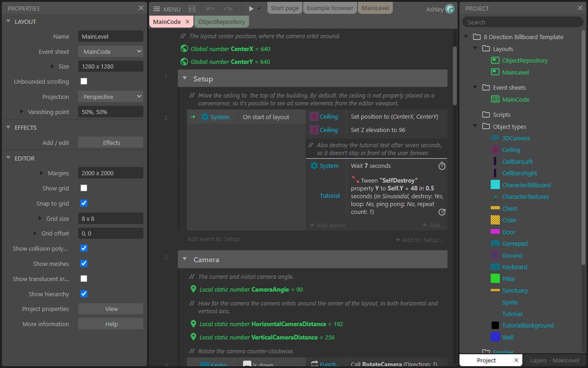Click Add to 'Setup'... link
The height and width of the screenshot is (368, 588).
pyautogui.click(x=419, y=240)
